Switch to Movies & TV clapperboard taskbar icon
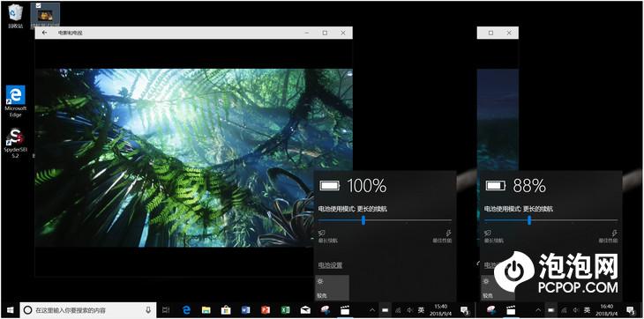Screen dimensions: 644x319 pos(345,310)
